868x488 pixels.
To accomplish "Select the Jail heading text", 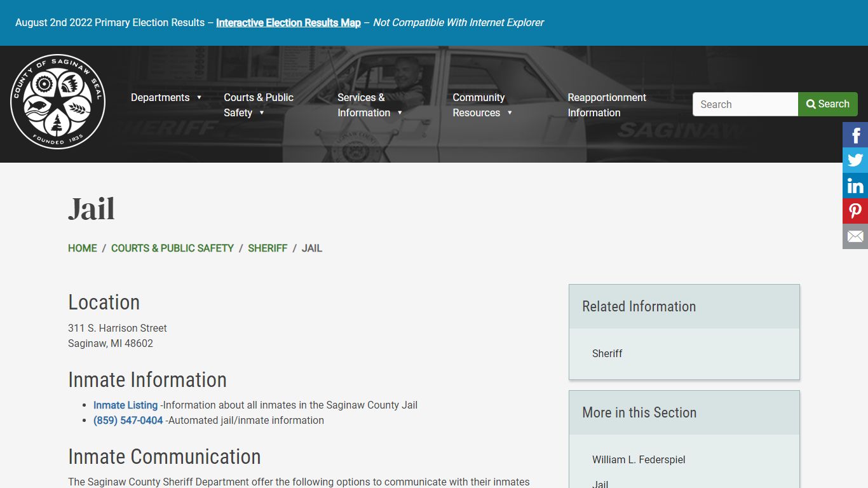I will coord(92,209).
